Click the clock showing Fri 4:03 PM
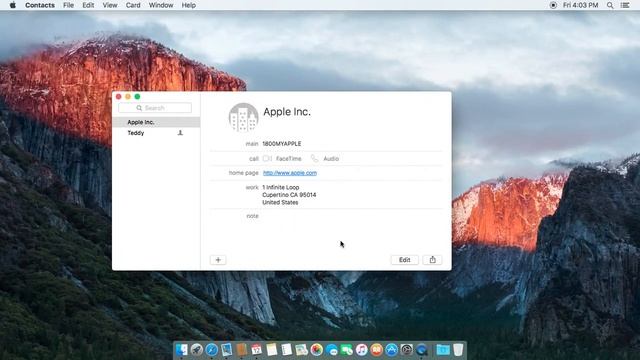The image size is (640, 360). pyautogui.click(x=580, y=5)
